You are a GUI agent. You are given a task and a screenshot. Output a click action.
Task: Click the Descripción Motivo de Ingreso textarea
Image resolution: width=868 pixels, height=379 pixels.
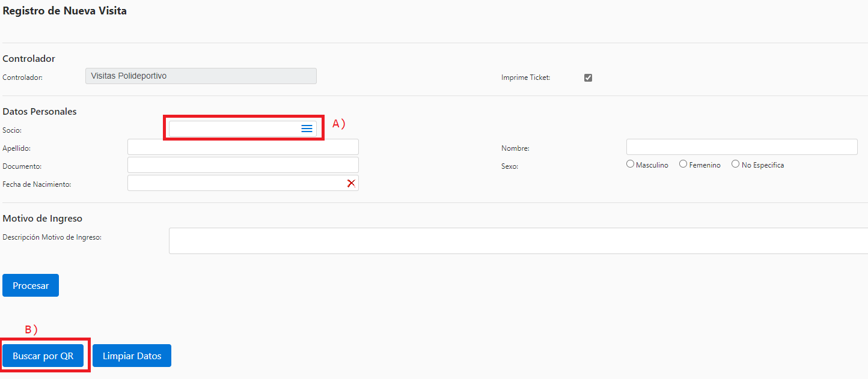tap(517, 241)
